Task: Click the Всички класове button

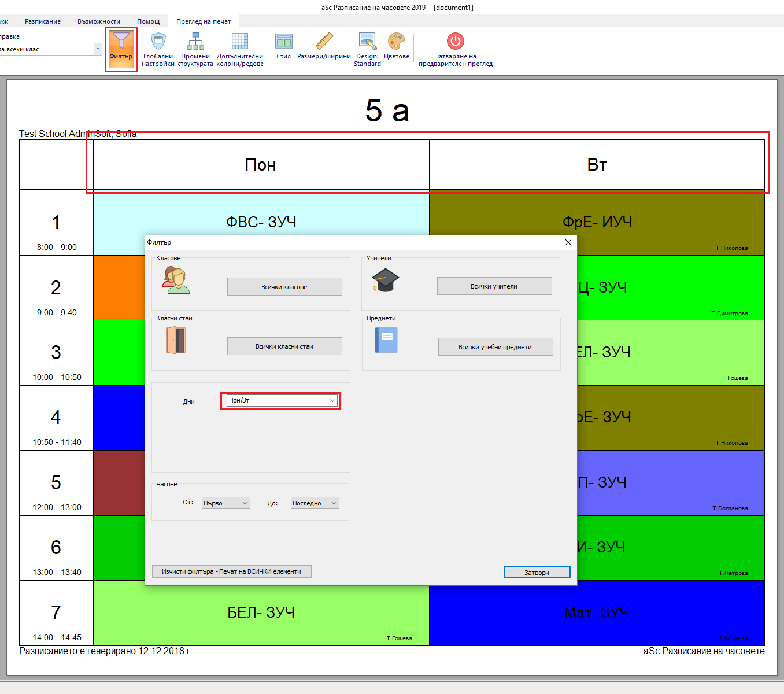Action: coord(284,287)
